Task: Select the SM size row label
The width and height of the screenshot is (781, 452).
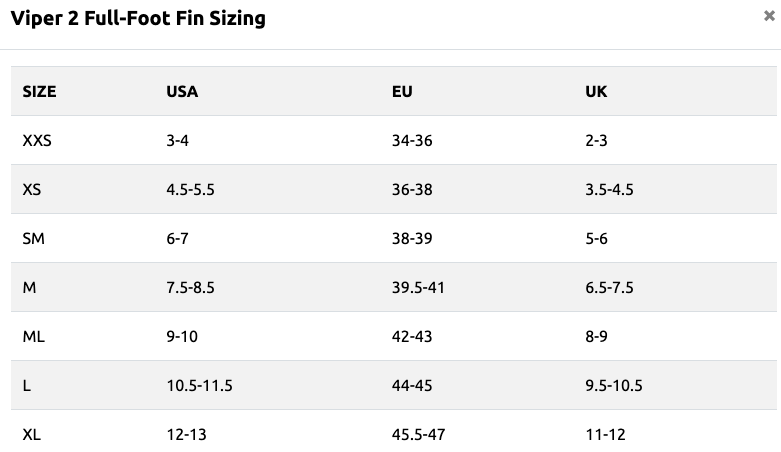Action: 33,239
